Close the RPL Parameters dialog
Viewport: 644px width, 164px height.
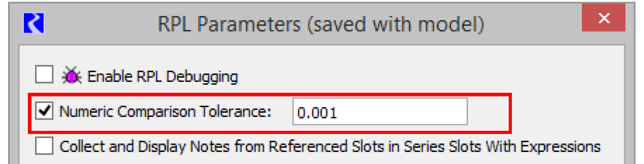[604, 18]
